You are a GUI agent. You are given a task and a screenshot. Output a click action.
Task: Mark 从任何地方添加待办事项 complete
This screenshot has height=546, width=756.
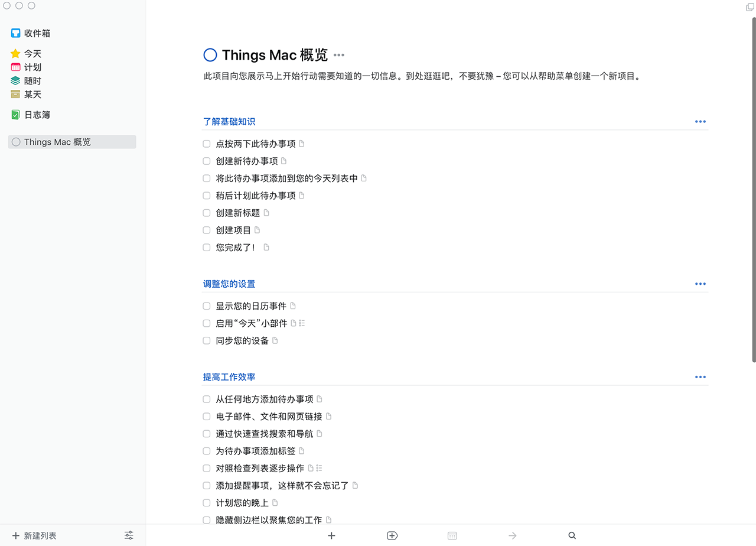click(207, 399)
